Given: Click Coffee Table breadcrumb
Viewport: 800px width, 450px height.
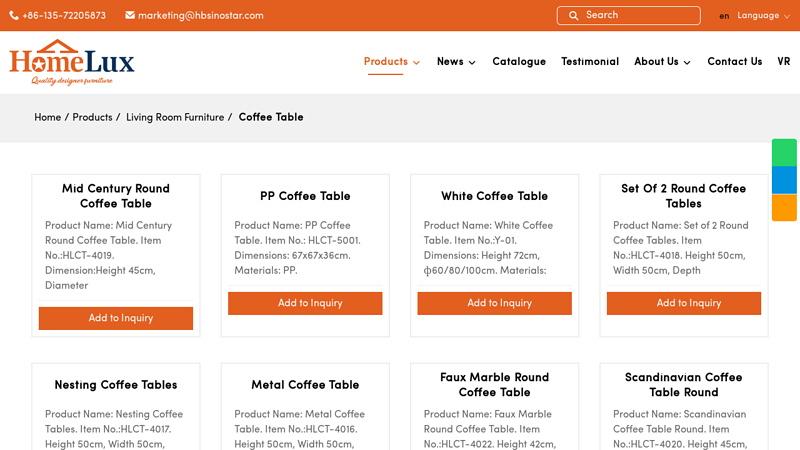Looking at the screenshot, I should pyautogui.click(x=271, y=117).
